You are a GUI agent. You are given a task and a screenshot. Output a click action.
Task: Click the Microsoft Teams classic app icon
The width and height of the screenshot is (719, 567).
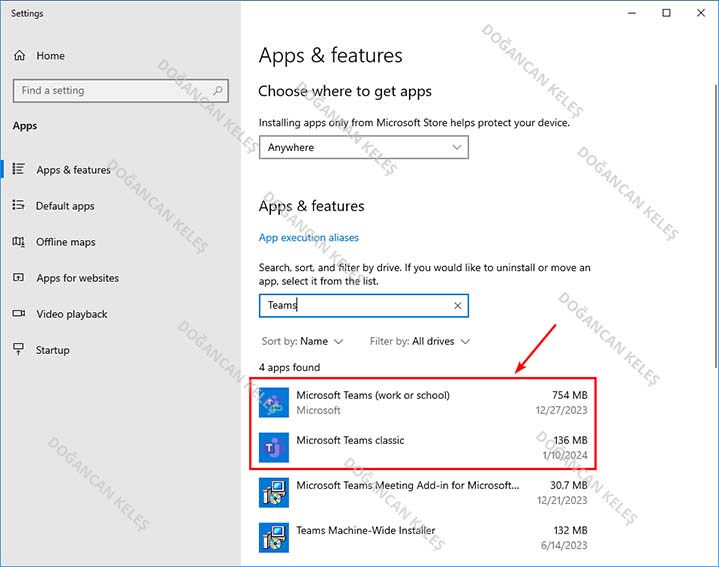point(274,447)
